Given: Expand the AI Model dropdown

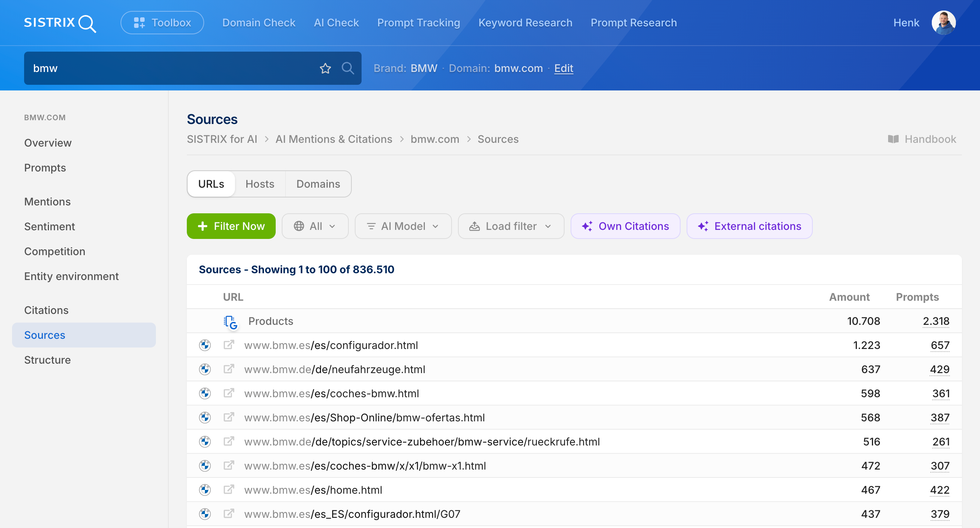Looking at the screenshot, I should [403, 226].
